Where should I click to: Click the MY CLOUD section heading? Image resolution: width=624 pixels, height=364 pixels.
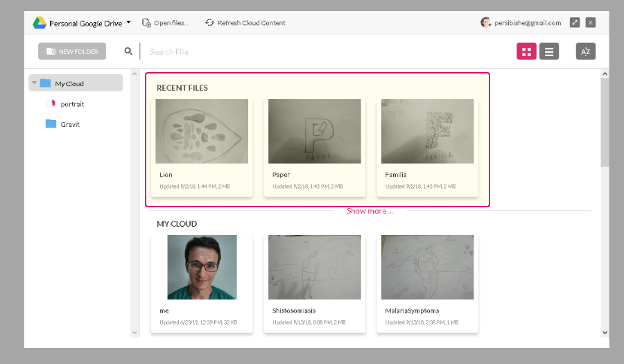coord(177,224)
